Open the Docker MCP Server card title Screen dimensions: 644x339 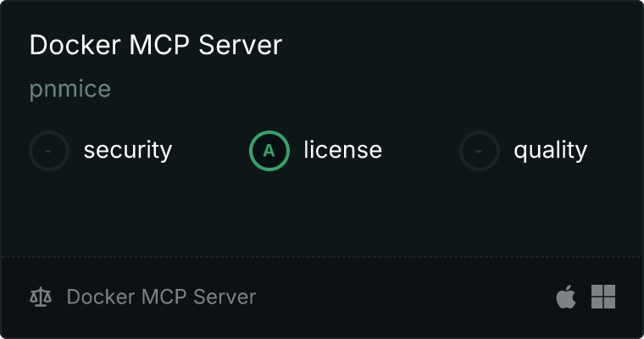[x=156, y=45]
